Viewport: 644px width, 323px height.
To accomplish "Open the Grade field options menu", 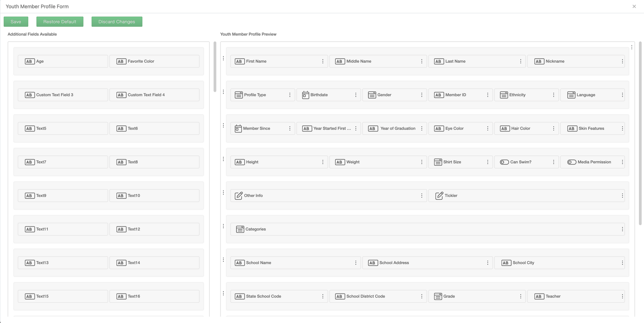I will point(521,296).
